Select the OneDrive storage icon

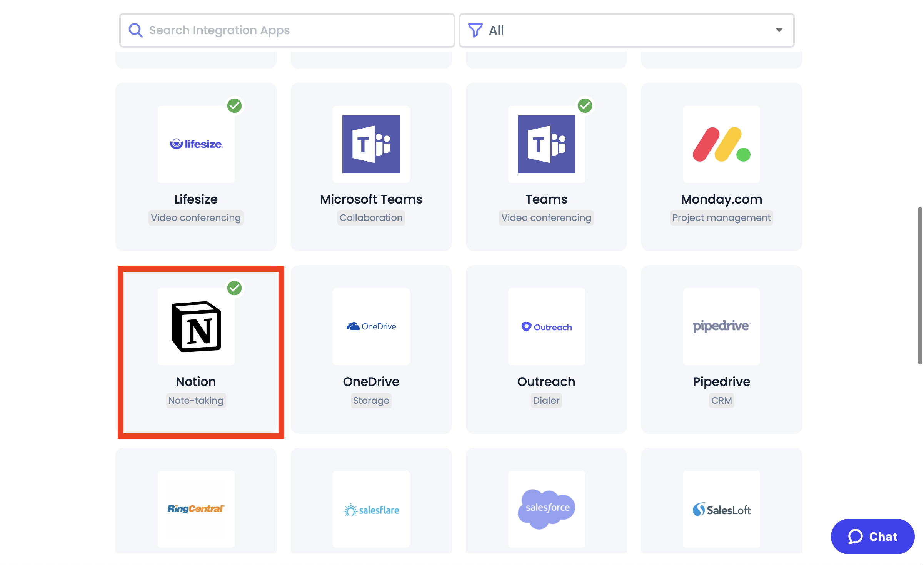(371, 327)
